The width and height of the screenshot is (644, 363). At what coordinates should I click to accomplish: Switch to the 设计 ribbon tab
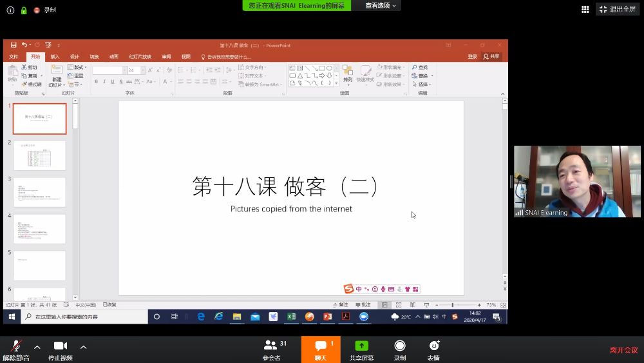(75, 57)
